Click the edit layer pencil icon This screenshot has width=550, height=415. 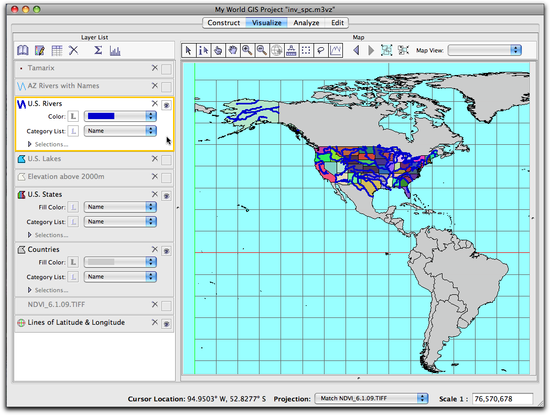pos(40,51)
